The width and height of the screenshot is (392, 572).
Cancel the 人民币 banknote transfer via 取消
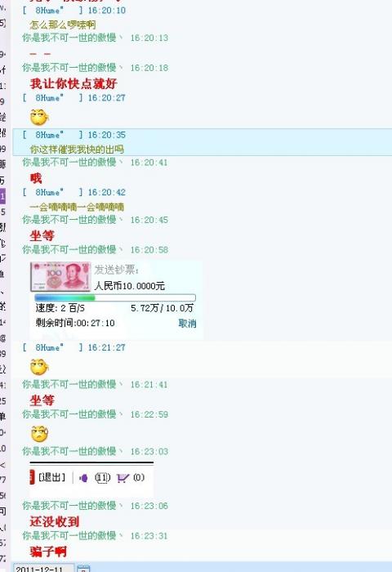(187, 324)
